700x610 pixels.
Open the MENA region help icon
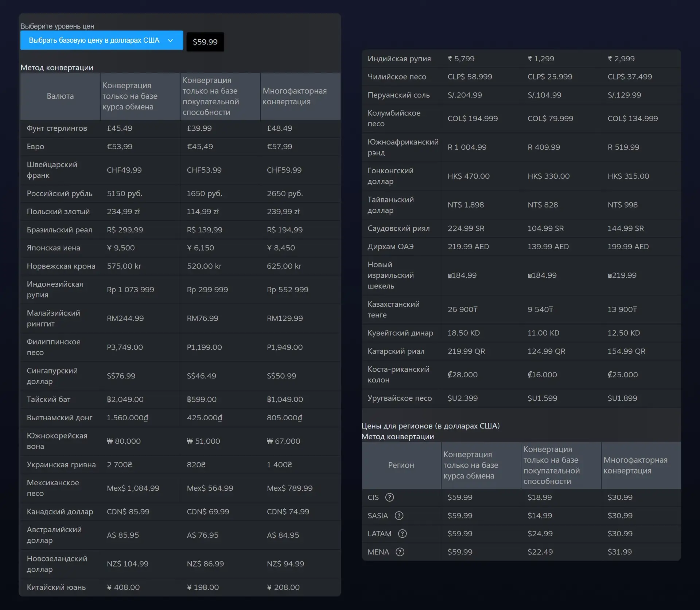400,552
